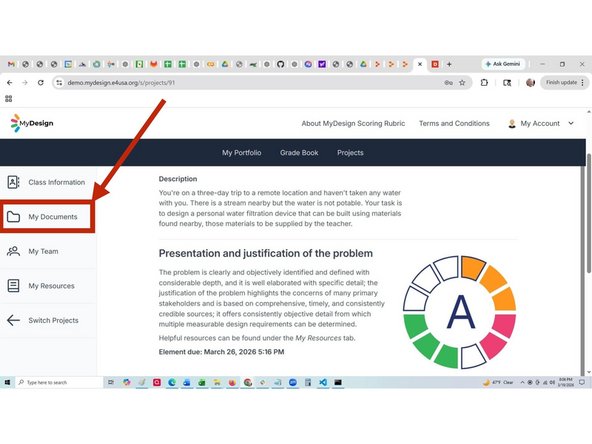Open the Projects tab

tap(350, 153)
